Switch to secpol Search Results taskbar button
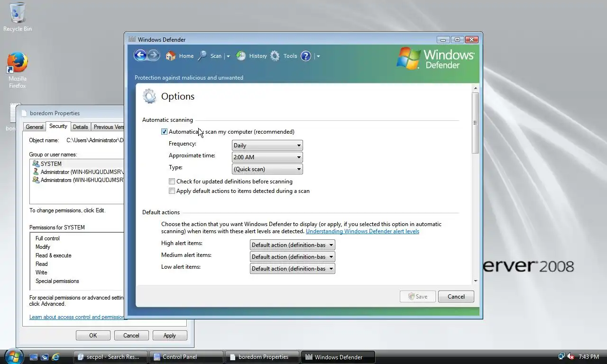The width and height of the screenshot is (607, 364). pyautogui.click(x=110, y=357)
